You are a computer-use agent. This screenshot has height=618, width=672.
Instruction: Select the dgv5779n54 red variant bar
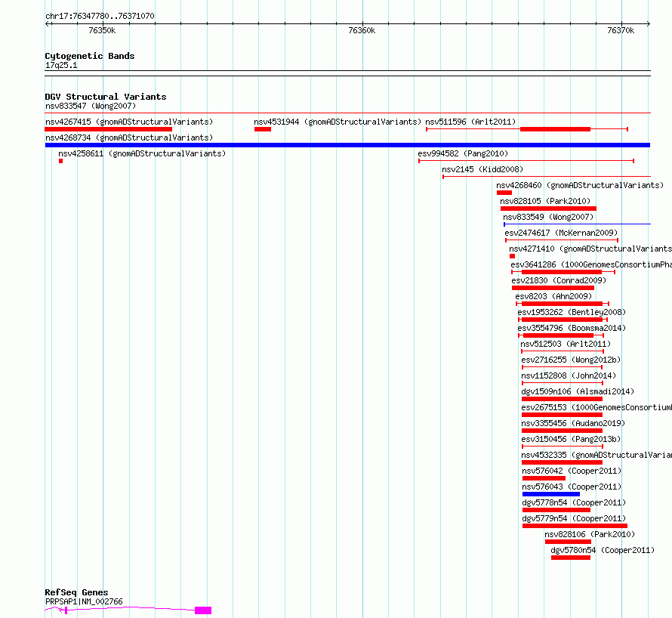(575, 526)
